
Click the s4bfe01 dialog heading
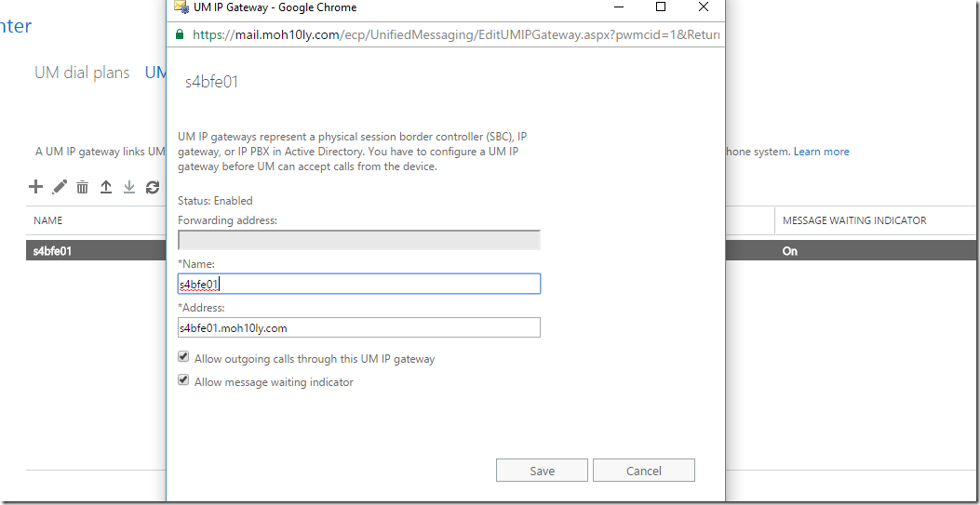click(212, 83)
